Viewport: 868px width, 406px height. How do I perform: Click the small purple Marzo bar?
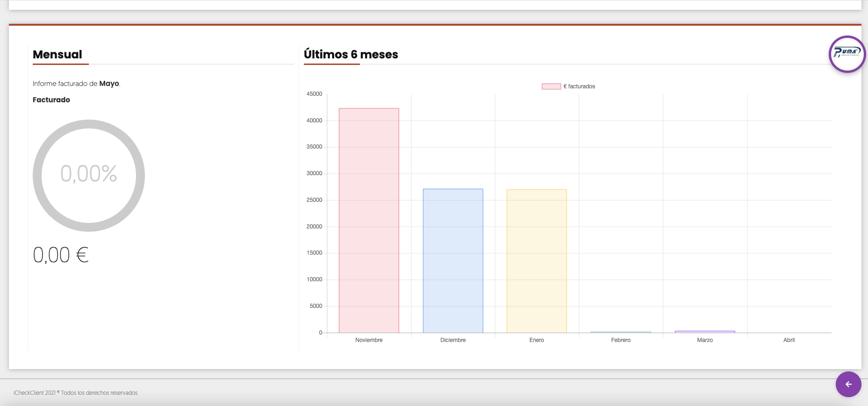coord(705,332)
